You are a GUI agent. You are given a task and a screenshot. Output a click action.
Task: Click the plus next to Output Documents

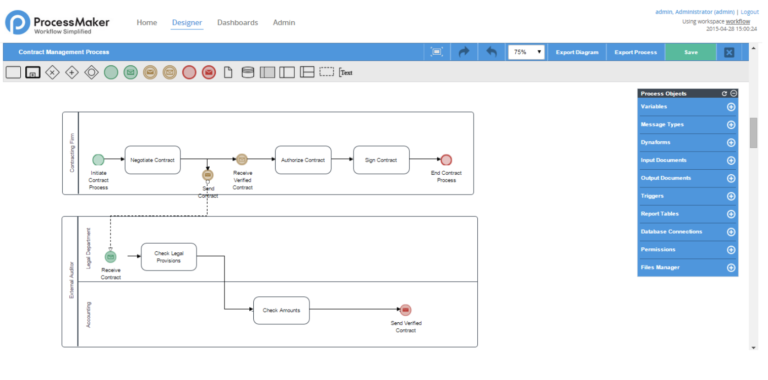[x=731, y=178]
